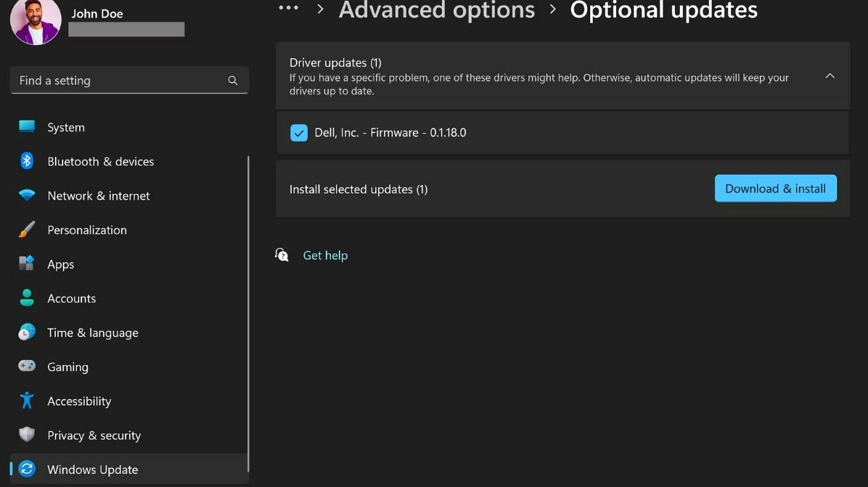This screenshot has width=868, height=487.
Task: Select the Network & internet Wi-Fi icon
Action: [27, 195]
